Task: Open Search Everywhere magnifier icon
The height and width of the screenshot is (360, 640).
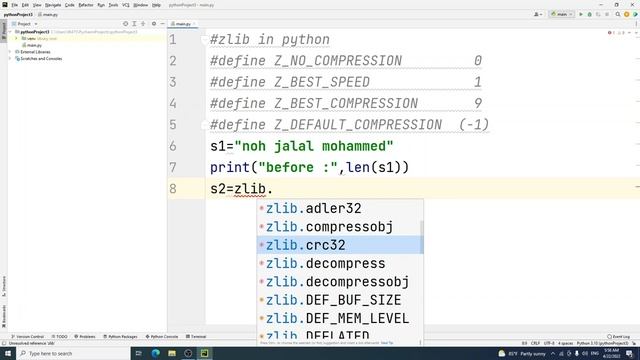Action: (618, 14)
